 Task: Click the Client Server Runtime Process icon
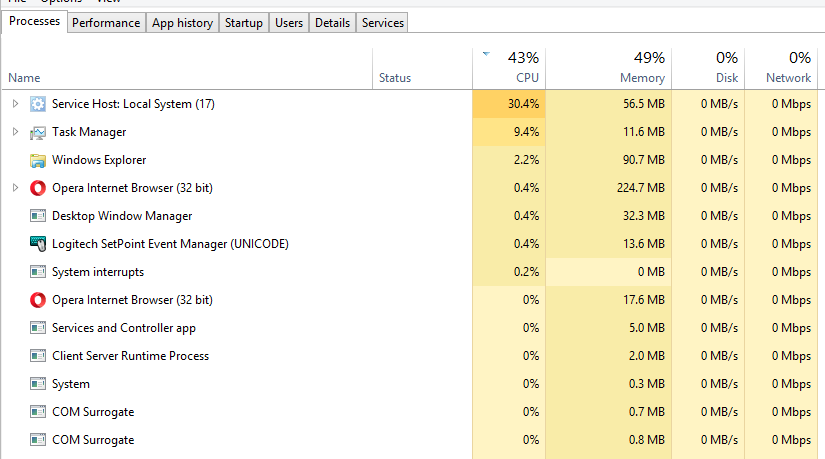click(38, 356)
